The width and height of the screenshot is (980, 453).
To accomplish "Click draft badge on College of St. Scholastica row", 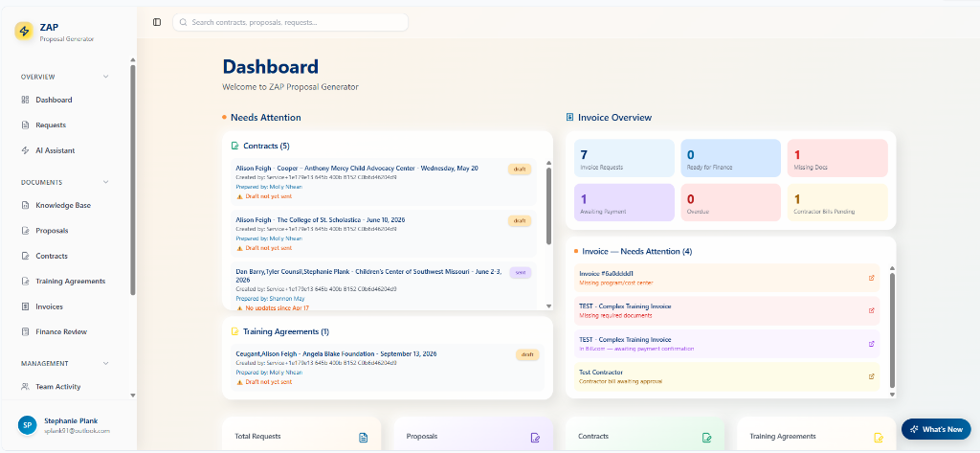I will 520,221.
